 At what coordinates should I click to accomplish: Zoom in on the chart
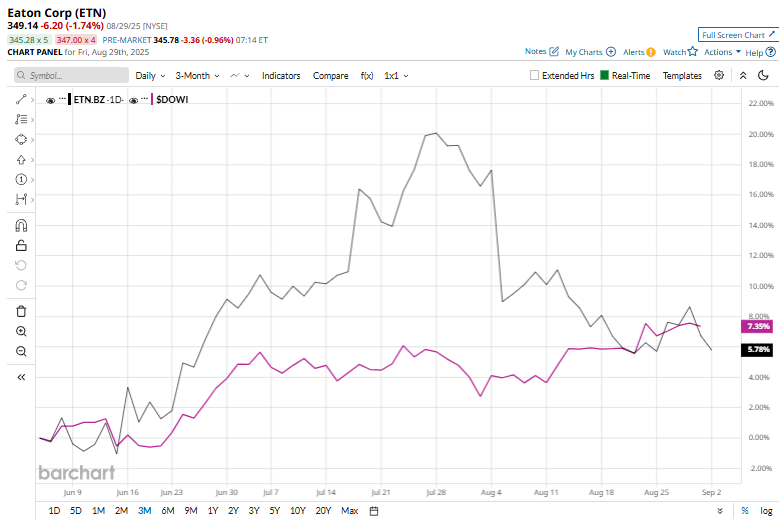(21, 331)
